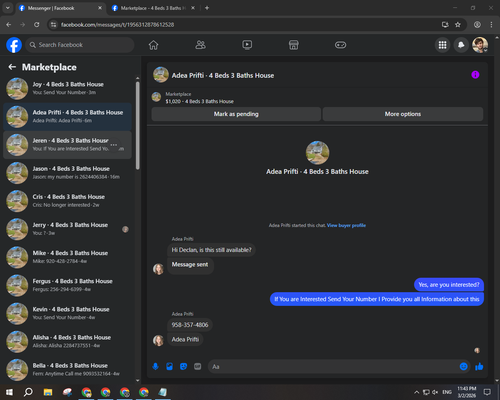The image size is (500, 400).
Task: Open Mike 4 Beds 3 Baths House chat
Action: 67,257
